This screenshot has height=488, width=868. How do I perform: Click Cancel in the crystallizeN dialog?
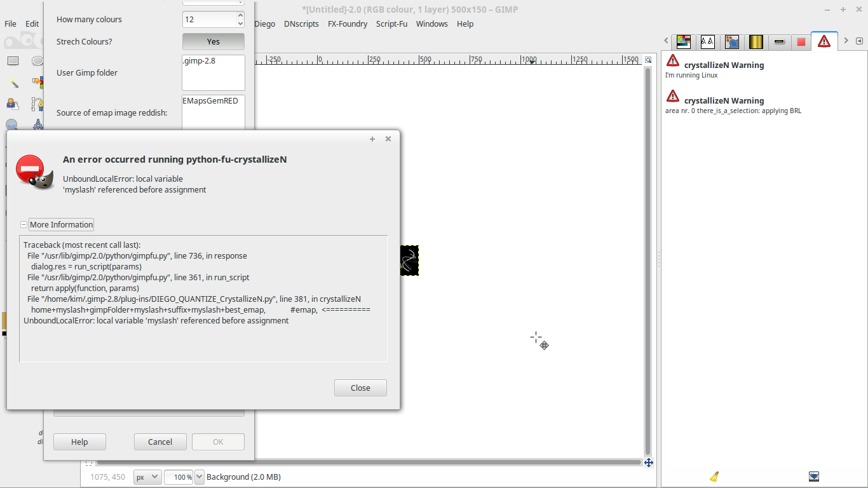tap(160, 442)
